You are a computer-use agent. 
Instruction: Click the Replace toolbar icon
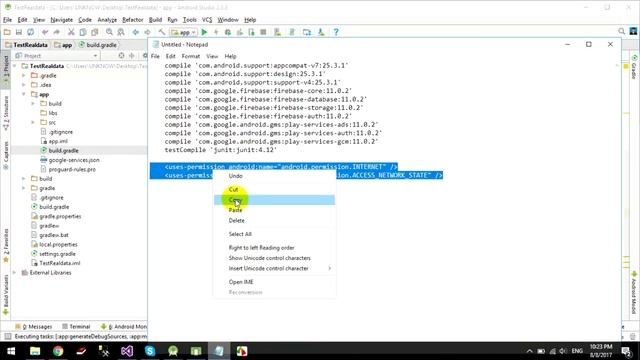coord(121,32)
